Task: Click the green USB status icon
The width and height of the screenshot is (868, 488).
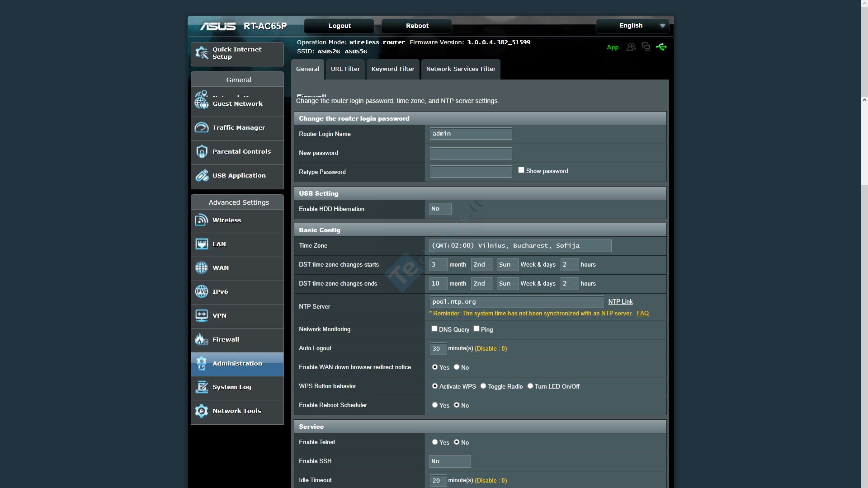Action: [661, 47]
